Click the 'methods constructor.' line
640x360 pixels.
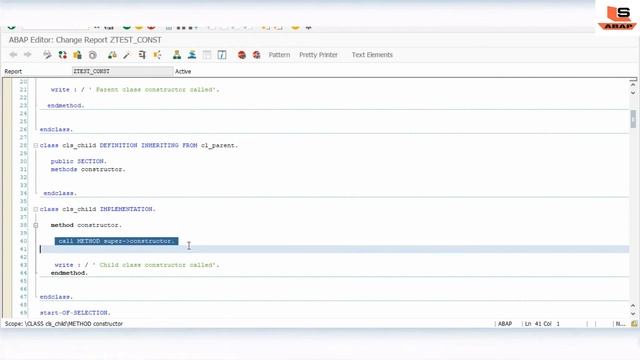(x=88, y=169)
